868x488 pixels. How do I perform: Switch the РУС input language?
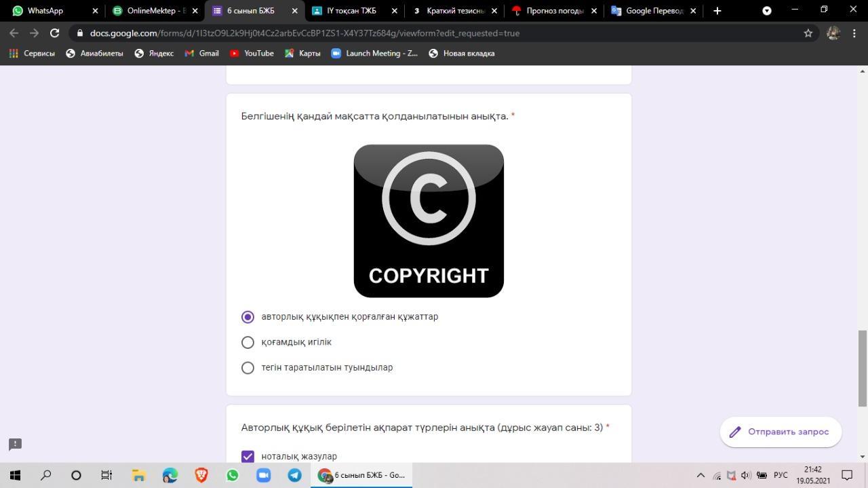point(781,475)
